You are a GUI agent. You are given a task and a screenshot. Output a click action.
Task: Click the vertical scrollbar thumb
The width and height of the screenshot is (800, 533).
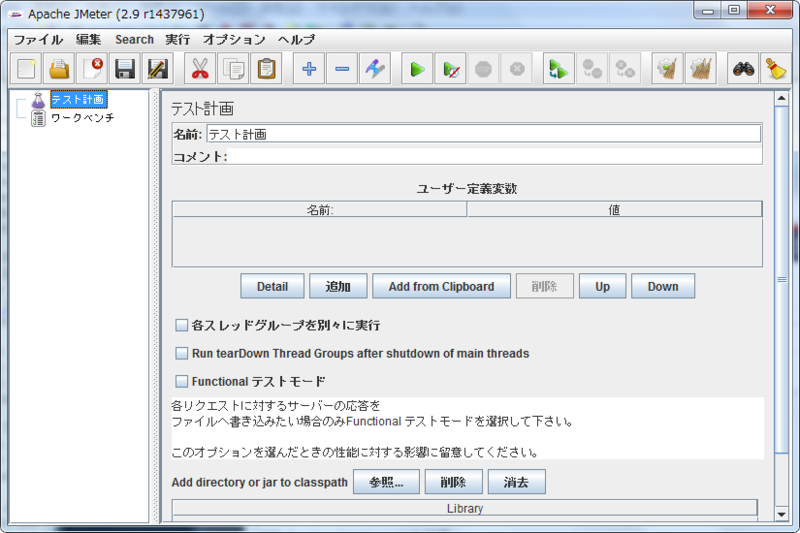click(x=782, y=279)
